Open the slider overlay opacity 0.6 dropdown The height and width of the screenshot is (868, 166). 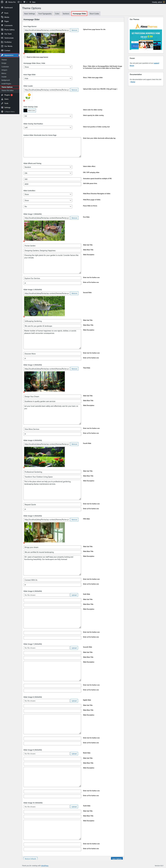(48, 116)
